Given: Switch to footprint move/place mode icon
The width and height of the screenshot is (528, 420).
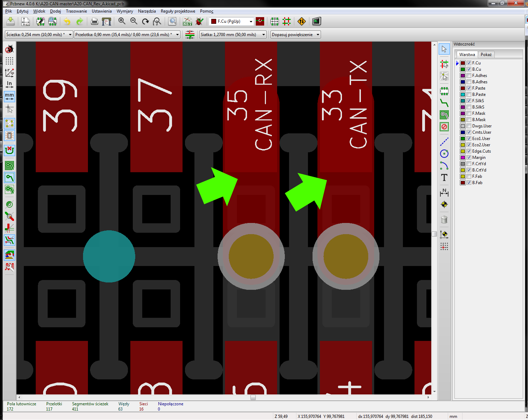Looking at the screenshot, I should (x=274, y=21).
